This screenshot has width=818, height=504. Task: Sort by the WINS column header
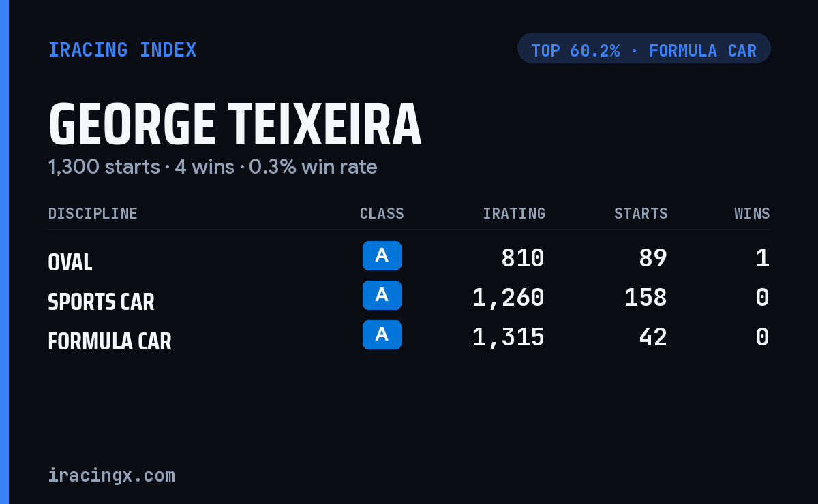point(752,213)
